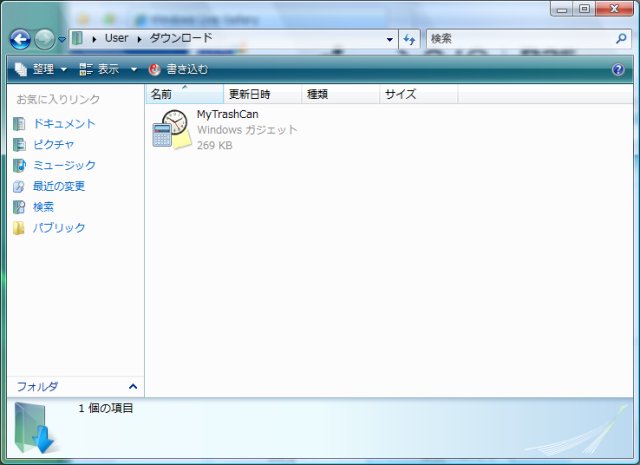Click the 1 個の項目 status text

[x=106, y=408]
